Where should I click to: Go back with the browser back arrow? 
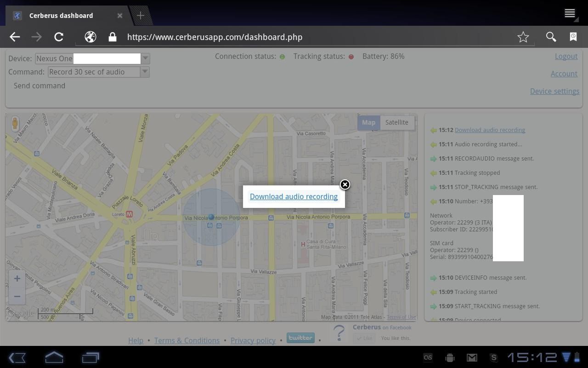15,37
